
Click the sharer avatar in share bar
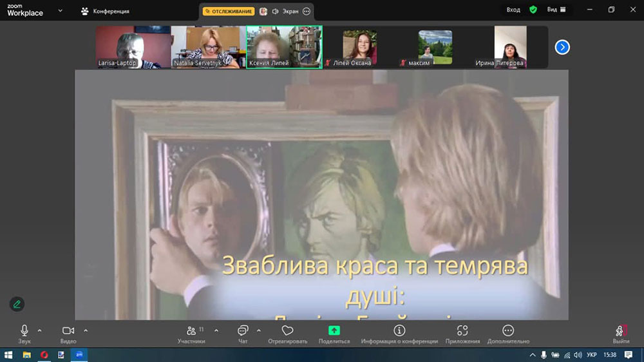[263, 12]
